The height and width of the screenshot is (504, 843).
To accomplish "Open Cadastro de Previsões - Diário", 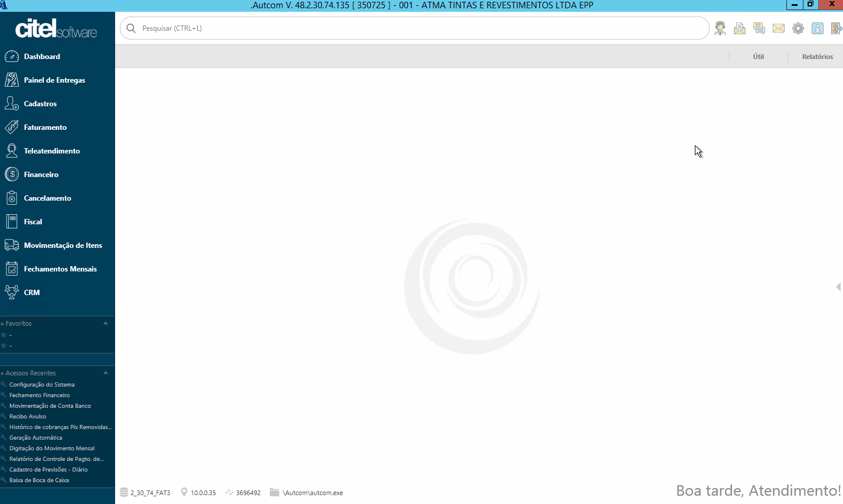I will (x=48, y=469).
